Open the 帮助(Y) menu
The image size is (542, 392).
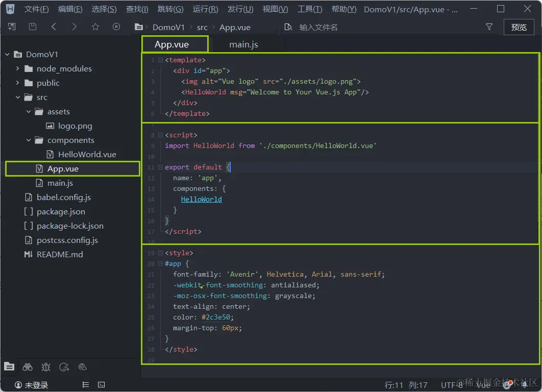point(344,9)
